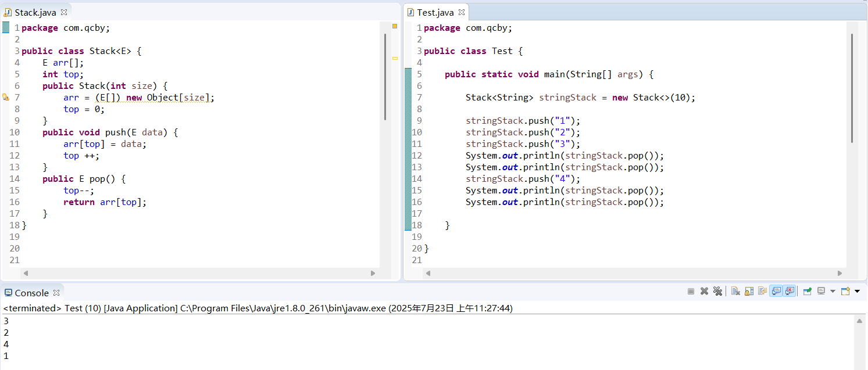The height and width of the screenshot is (370, 868).
Task: Click console output line '3'
Action: click(x=6, y=321)
